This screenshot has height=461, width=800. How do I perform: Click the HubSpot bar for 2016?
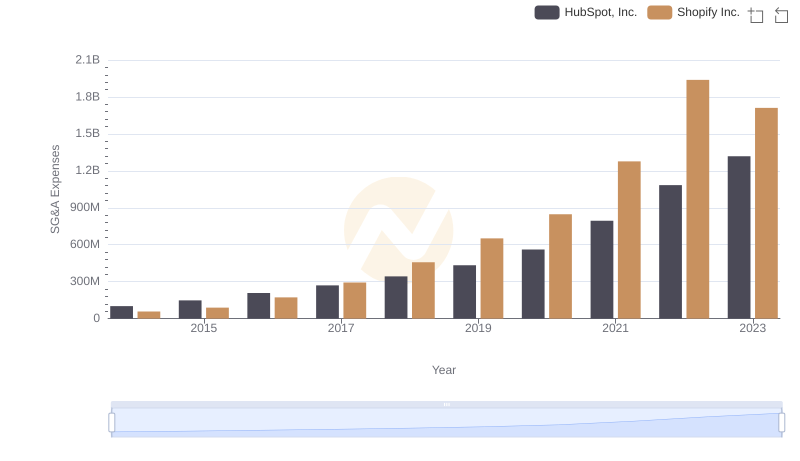point(259,305)
